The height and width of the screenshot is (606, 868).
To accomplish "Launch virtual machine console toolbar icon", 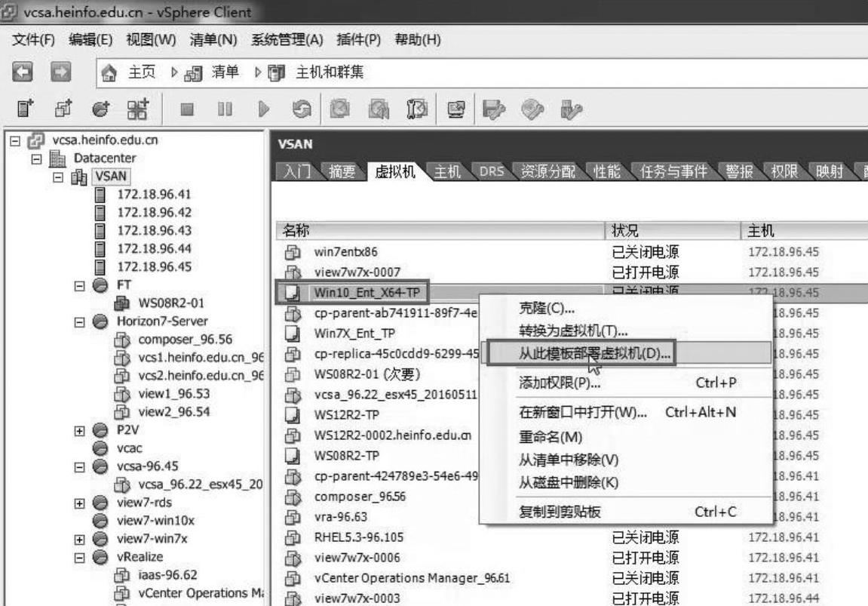I will pyautogui.click(x=456, y=109).
